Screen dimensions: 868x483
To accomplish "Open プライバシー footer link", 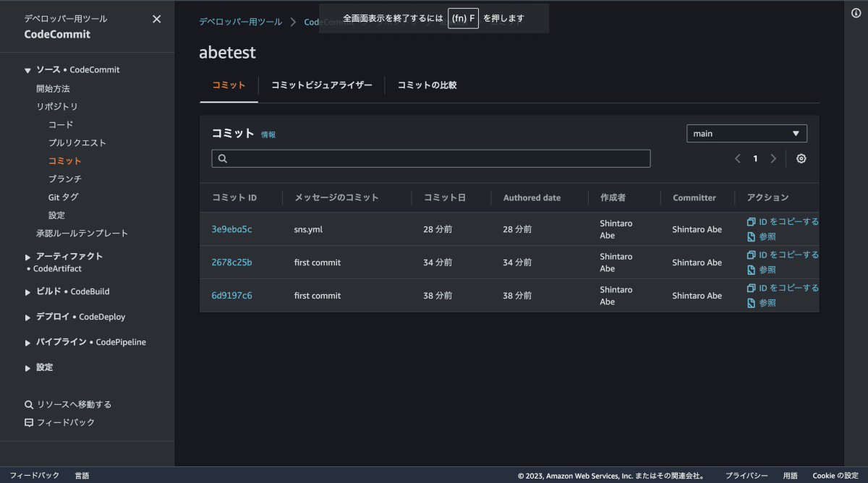I will point(746,475).
